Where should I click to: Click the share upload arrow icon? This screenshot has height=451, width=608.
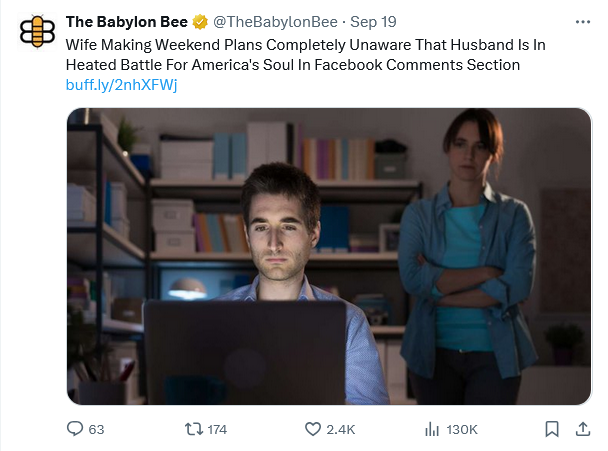(x=583, y=429)
